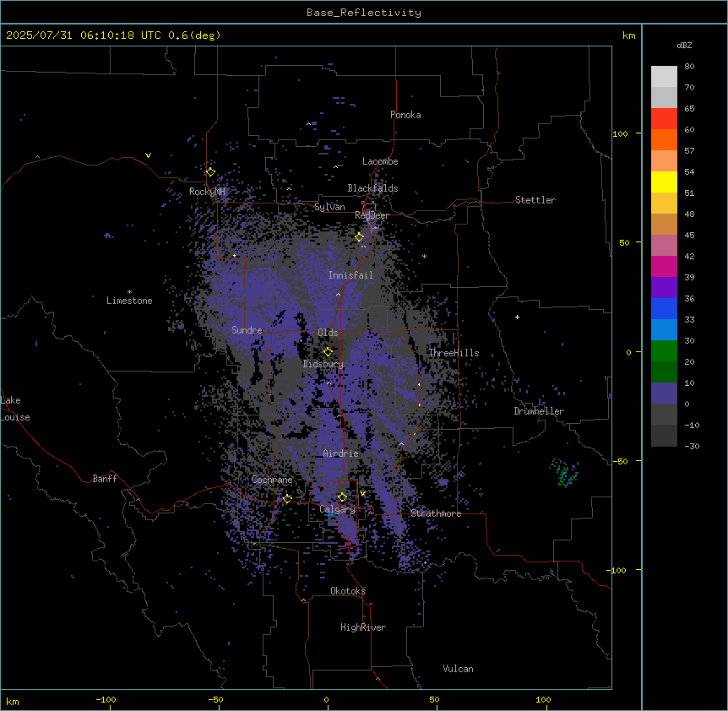Pick the light blue 33 dBZ legend swatch
The width and height of the screenshot is (728, 711).
coord(664,330)
